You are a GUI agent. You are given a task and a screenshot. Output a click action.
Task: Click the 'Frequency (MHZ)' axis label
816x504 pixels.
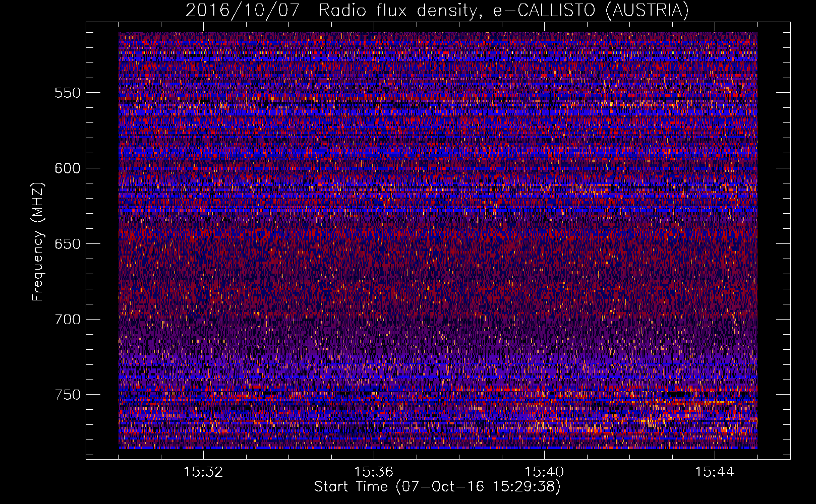pyautogui.click(x=38, y=241)
